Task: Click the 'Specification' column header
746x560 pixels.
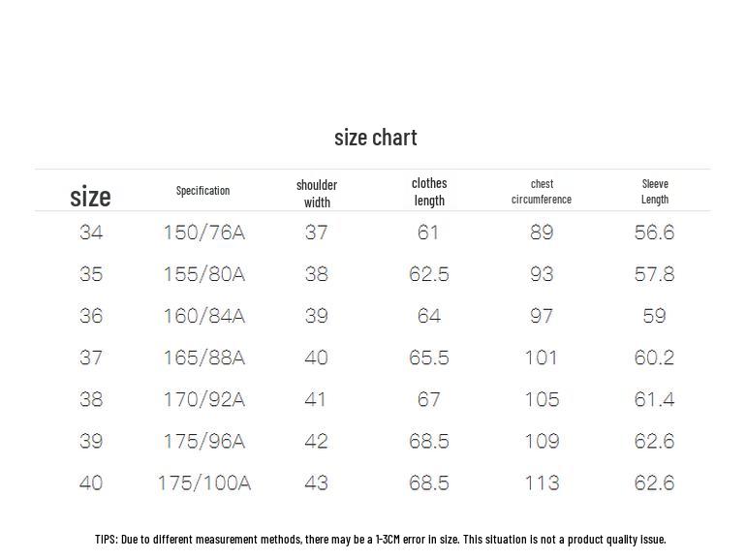Action: coord(202,191)
